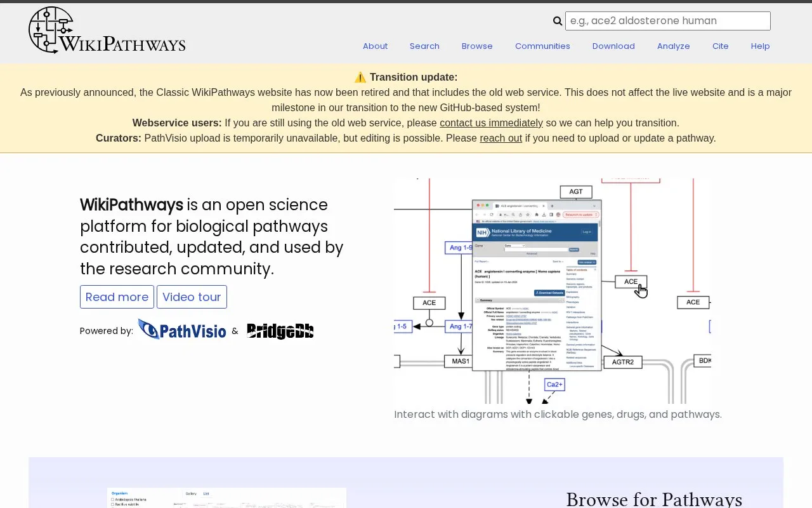Click the search magnifier icon
Viewport: 812px width, 508px height.
point(558,21)
